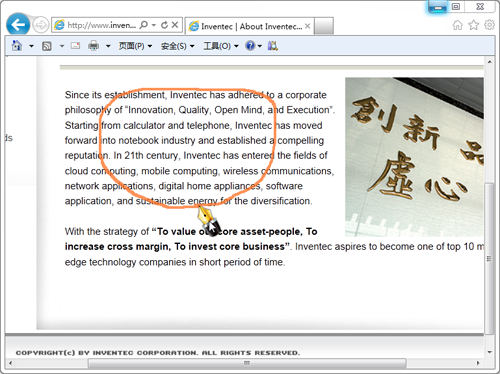Open Tools with the gear icon

coord(489,25)
